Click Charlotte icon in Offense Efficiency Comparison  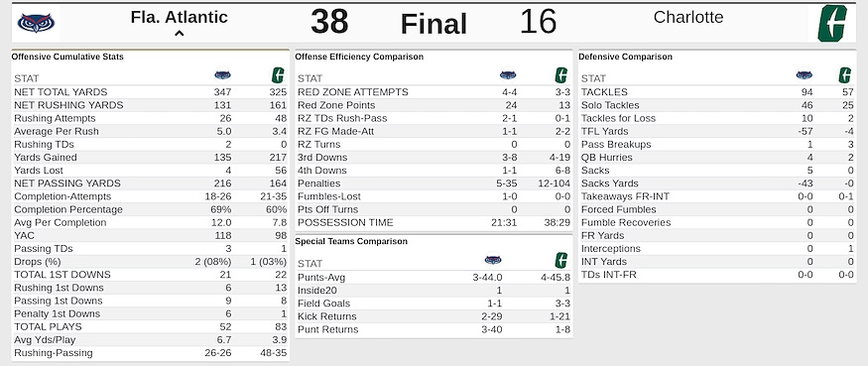click(x=561, y=75)
